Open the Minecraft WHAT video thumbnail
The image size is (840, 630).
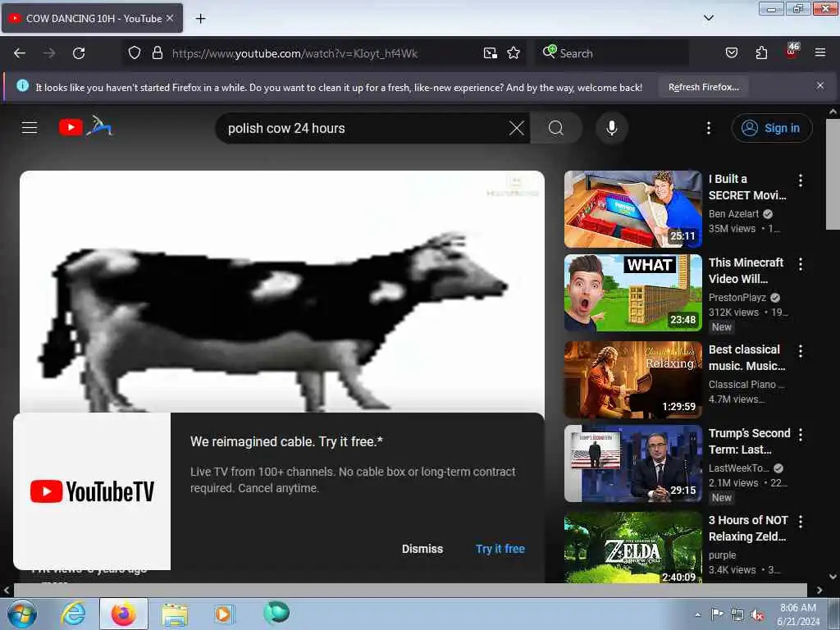(632, 293)
